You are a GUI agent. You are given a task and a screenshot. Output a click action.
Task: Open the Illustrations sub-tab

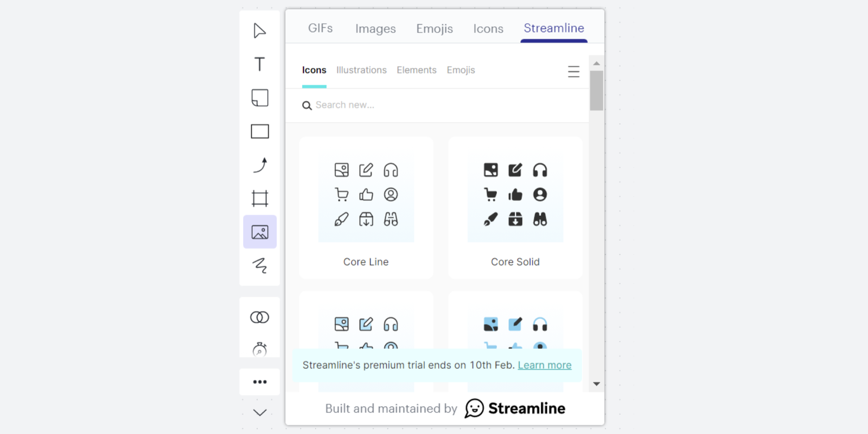[361, 70]
